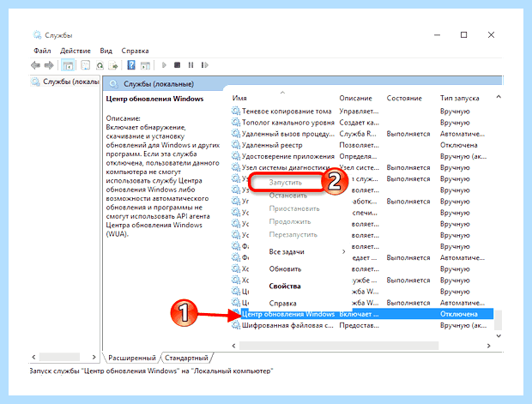Viewport: 532px width, 404px height.
Task: Sort by the Имя column header
Action: coord(239,98)
